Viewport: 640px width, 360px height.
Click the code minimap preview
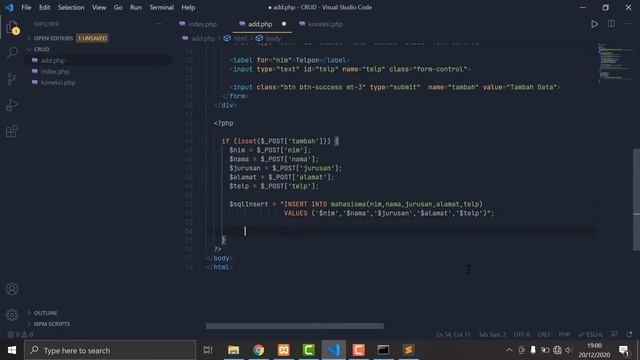point(615,62)
